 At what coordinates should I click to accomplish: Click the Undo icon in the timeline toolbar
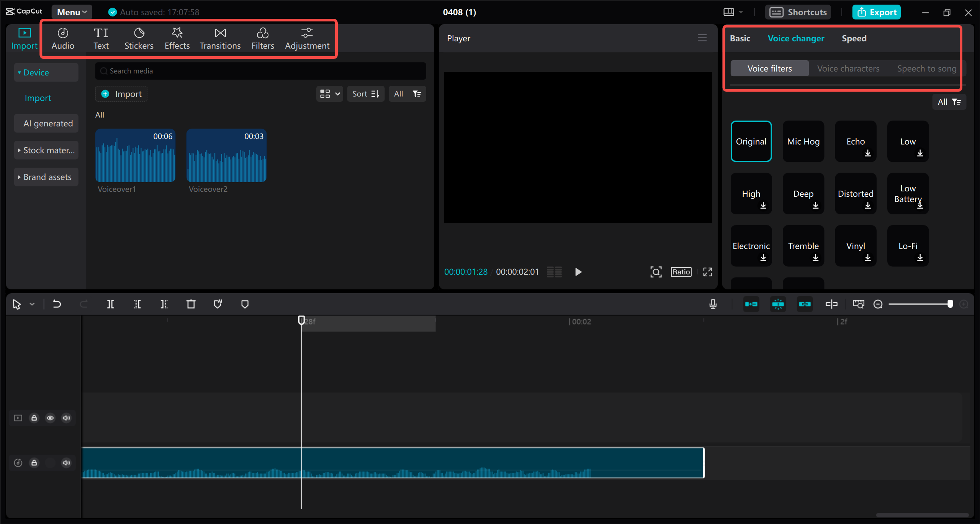[57, 304]
